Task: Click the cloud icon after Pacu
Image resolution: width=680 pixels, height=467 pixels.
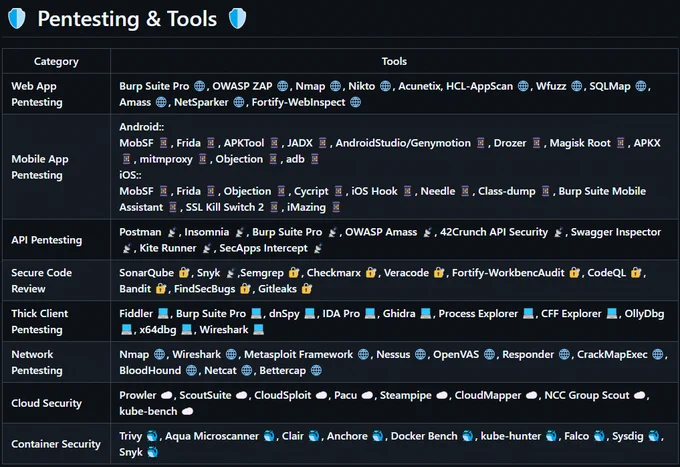Action: click(367, 395)
